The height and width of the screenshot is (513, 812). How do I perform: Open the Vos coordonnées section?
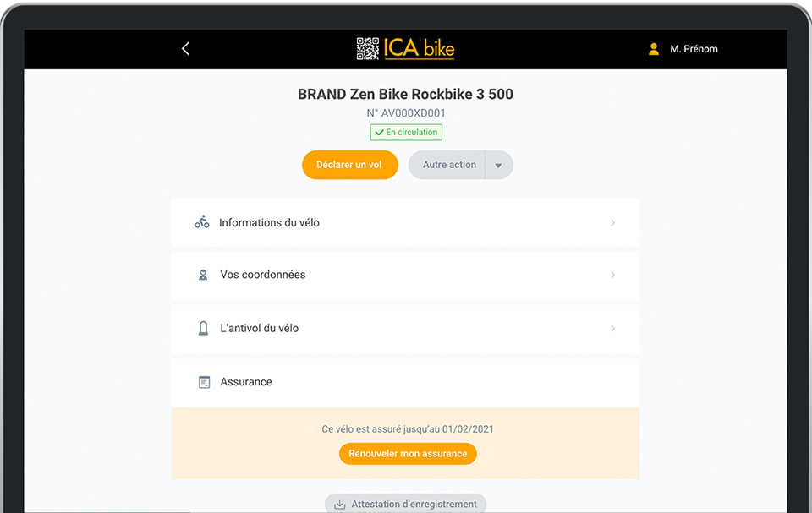click(405, 275)
